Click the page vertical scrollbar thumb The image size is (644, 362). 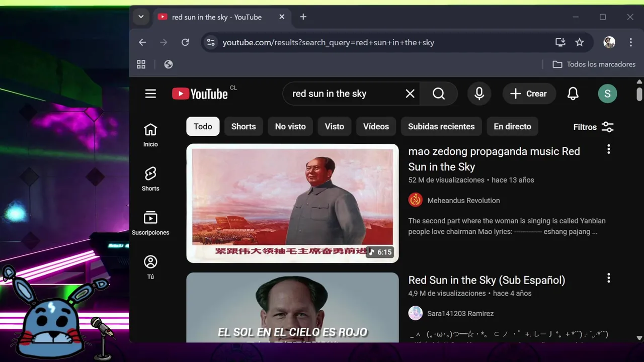coord(639,94)
